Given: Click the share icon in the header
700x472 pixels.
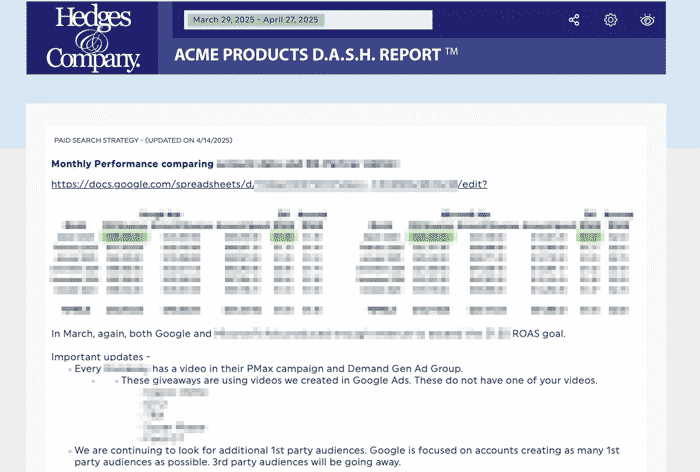Looking at the screenshot, I should [574, 20].
